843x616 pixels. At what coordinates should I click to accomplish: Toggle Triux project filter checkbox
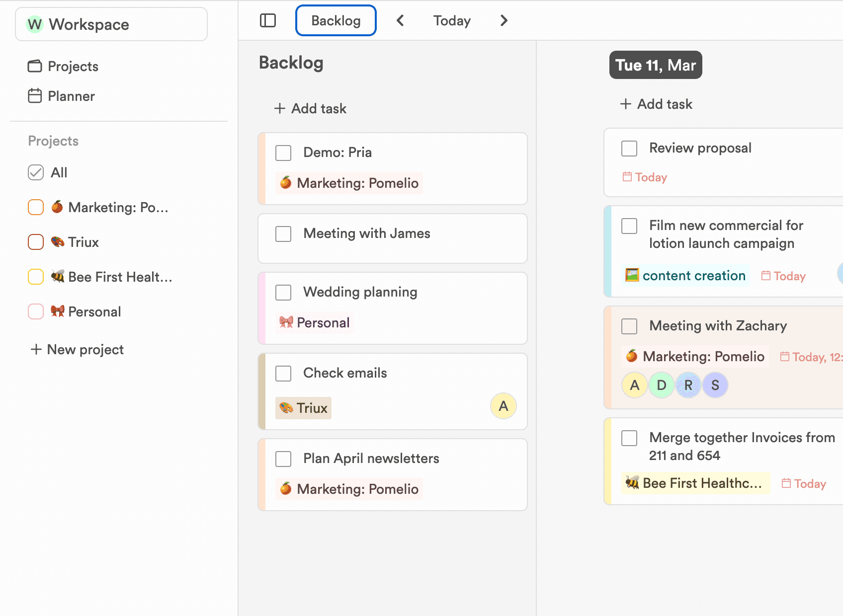coord(36,242)
